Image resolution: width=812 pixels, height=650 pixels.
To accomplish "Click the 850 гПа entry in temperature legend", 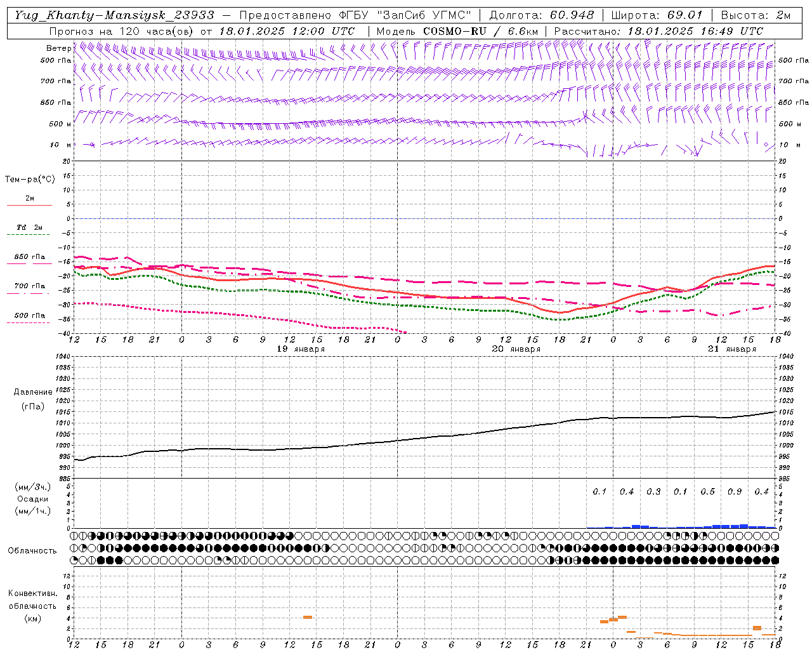I will click(x=30, y=257).
